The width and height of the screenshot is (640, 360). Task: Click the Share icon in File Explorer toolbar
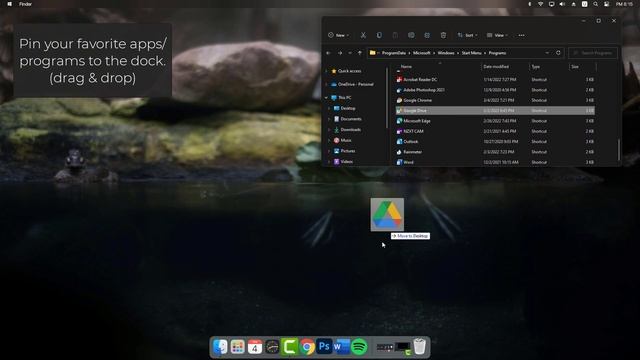click(x=427, y=36)
